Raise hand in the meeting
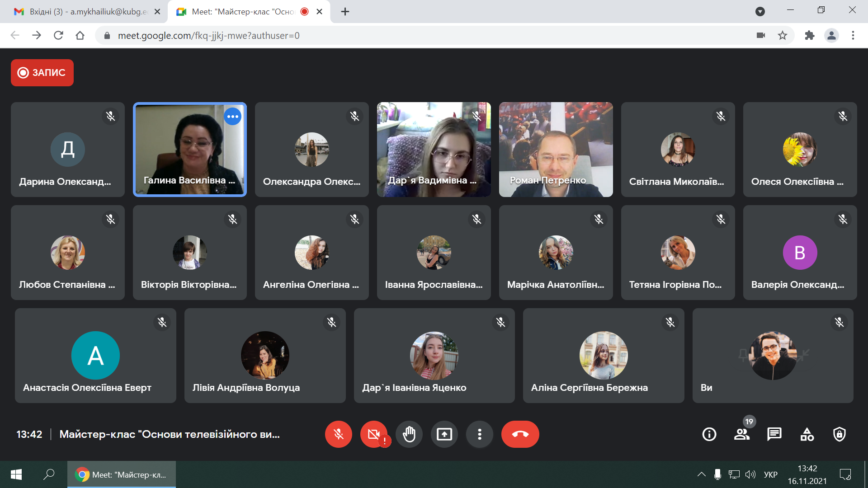The height and width of the screenshot is (488, 868). [x=409, y=434]
